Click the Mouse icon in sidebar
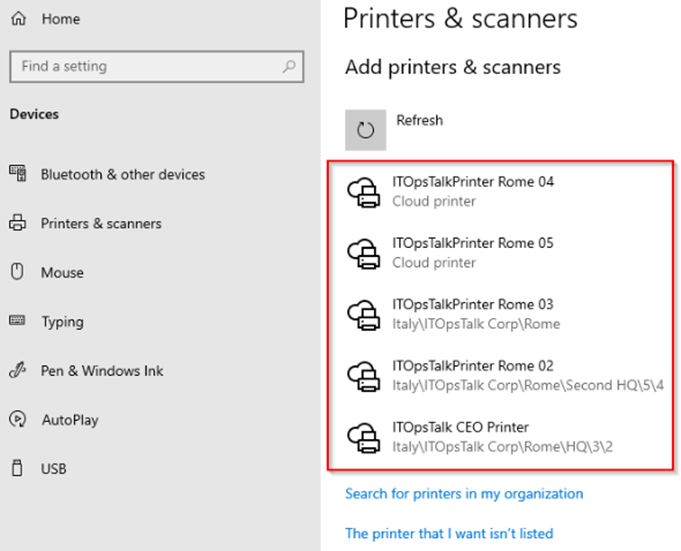Viewport: 681px width, 551px height. pos(17,272)
